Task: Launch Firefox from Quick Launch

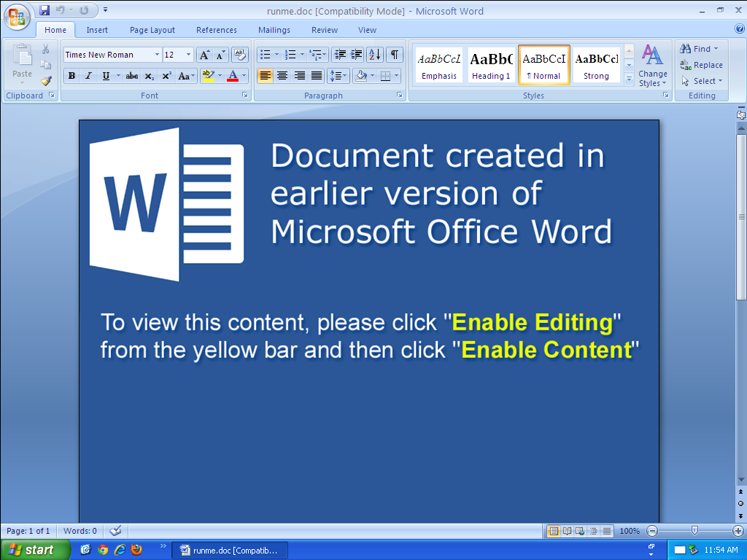Action: (136, 550)
